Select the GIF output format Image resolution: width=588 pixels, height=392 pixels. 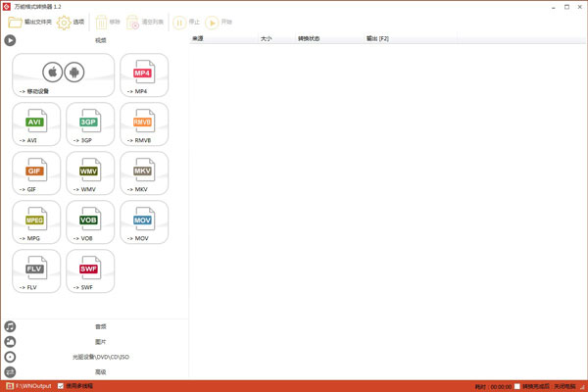(x=36, y=173)
